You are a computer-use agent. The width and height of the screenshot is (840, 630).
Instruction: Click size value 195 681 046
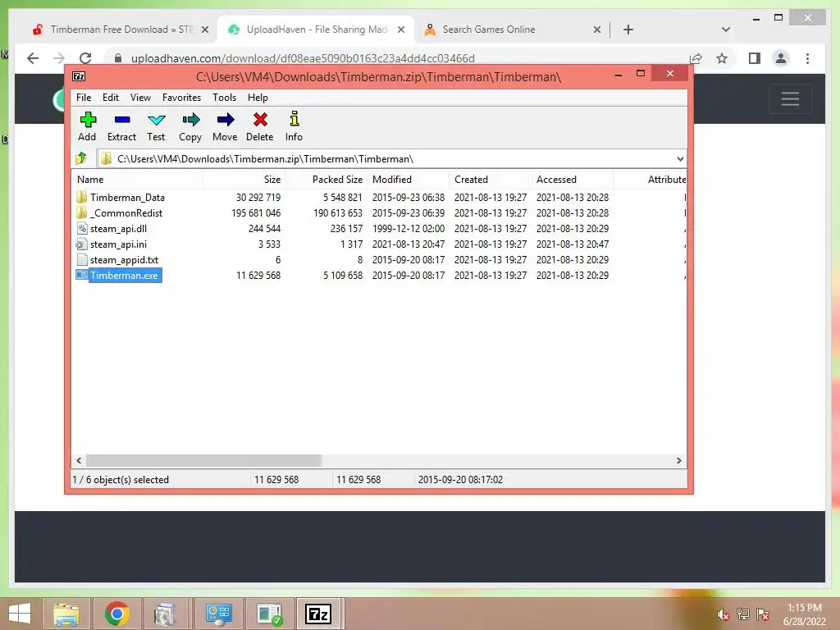(256, 212)
